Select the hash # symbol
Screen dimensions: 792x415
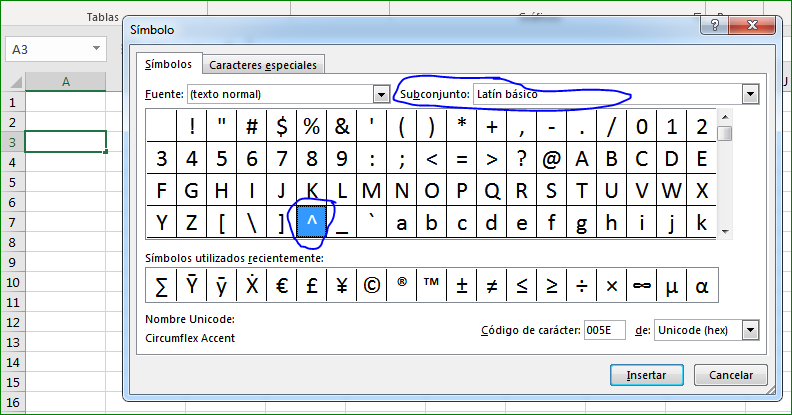252,126
